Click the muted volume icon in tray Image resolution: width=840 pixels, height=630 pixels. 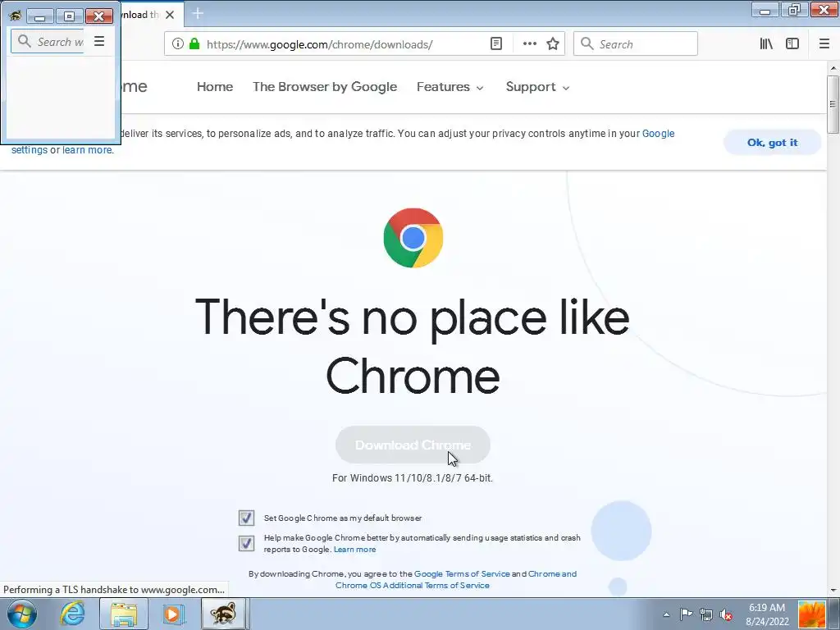tap(727, 614)
